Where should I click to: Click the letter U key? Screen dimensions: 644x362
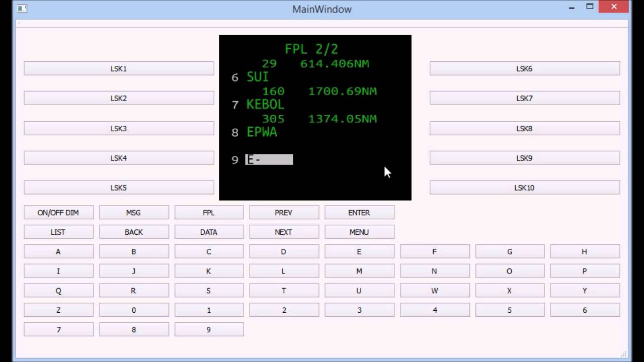click(x=359, y=291)
